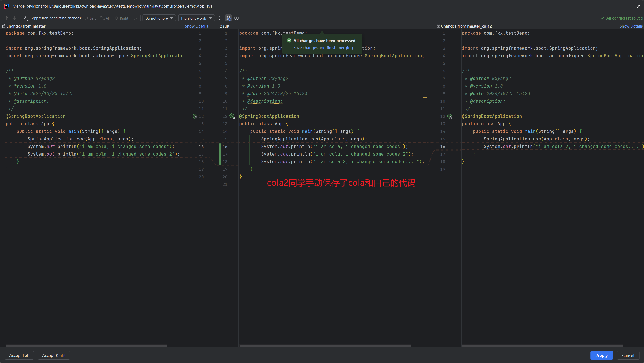Click the magic wand resolve icon
Screen dimensions: 644x363
[x=135, y=18]
